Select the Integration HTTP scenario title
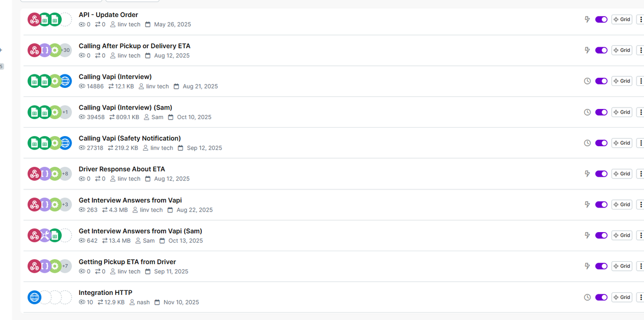Viewport: 644px width, 320px height. [105, 293]
